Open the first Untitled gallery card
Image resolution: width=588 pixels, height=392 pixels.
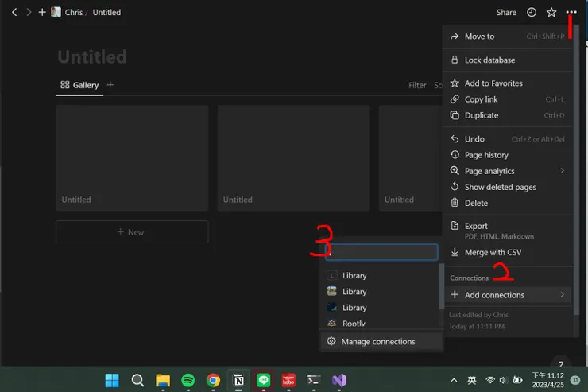pos(132,157)
